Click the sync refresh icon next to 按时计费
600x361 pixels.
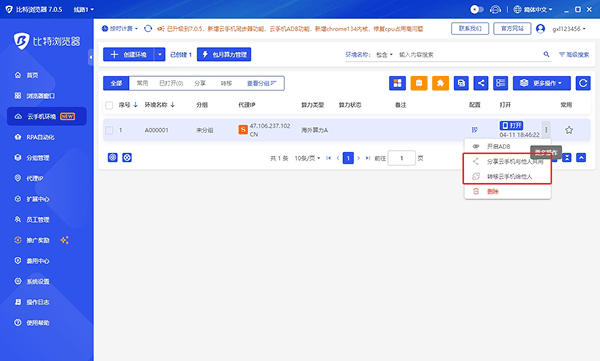coord(148,29)
